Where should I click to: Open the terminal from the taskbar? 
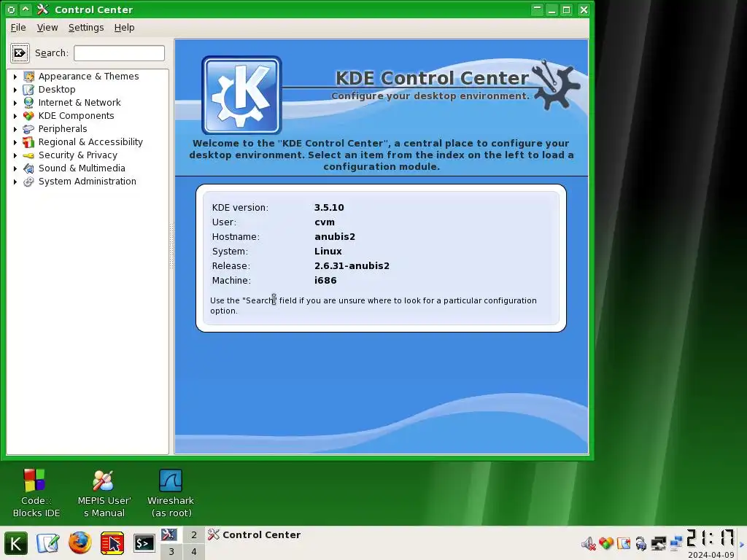click(144, 543)
